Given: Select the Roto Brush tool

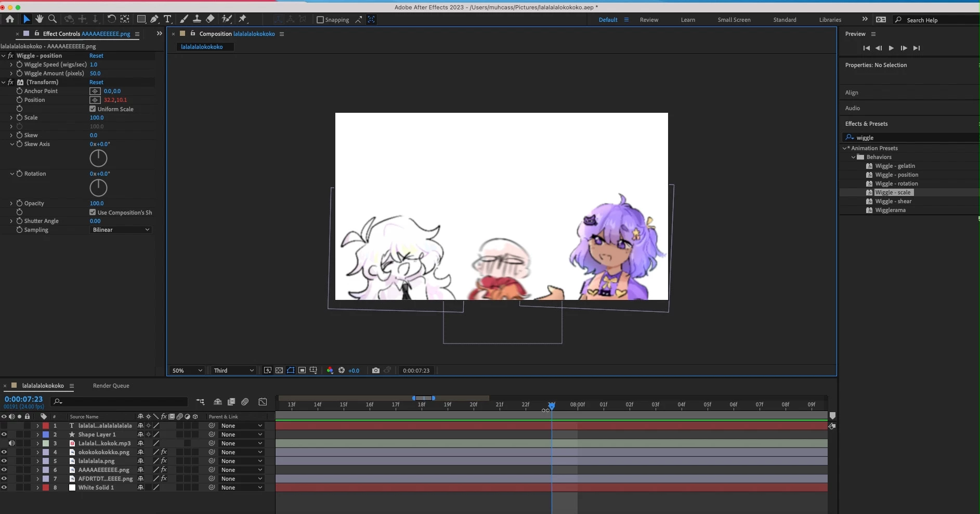Looking at the screenshot, I should pyautogui.click(x=227, y=19).
